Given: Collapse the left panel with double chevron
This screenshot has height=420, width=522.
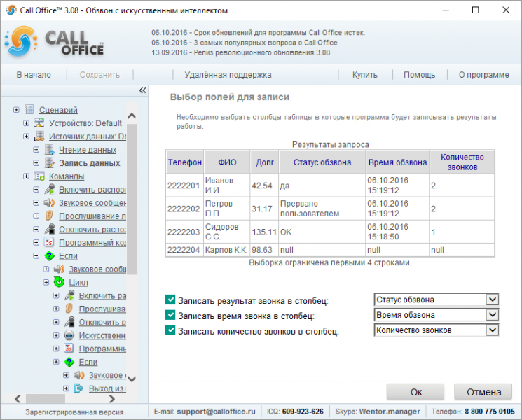Looking at the screenshot, I should pyautogui.click(x=142, y=90).
